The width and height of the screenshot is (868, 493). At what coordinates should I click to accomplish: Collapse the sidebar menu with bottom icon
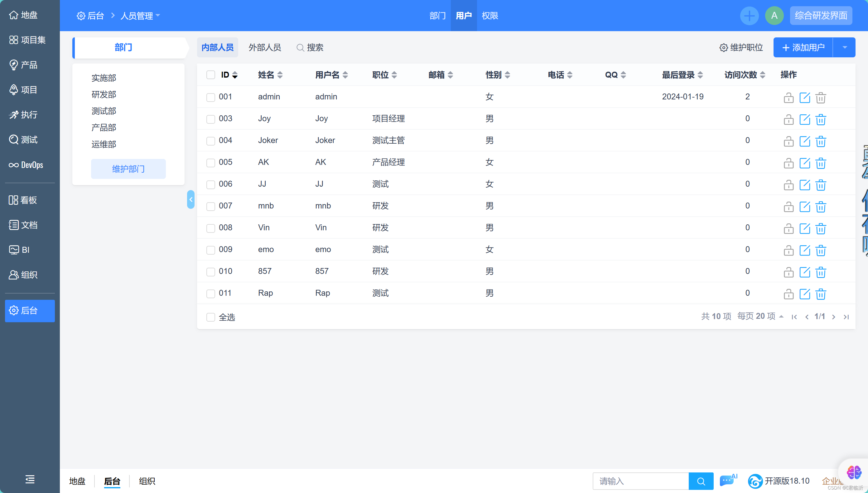[30, 479]
